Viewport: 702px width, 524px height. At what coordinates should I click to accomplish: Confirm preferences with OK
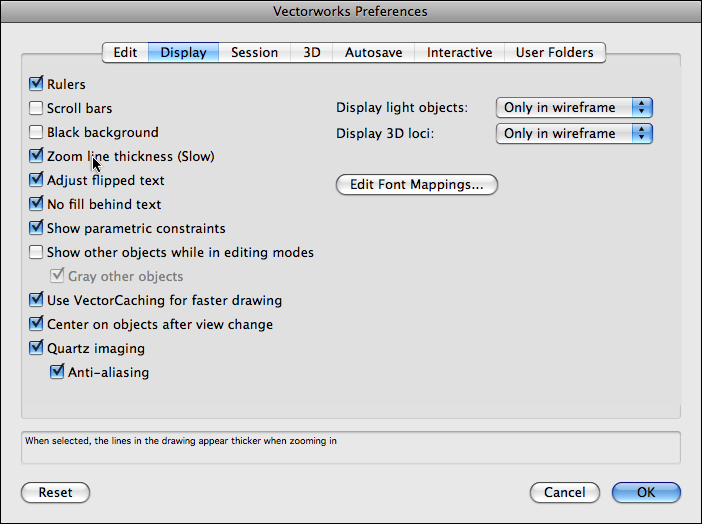646,493
